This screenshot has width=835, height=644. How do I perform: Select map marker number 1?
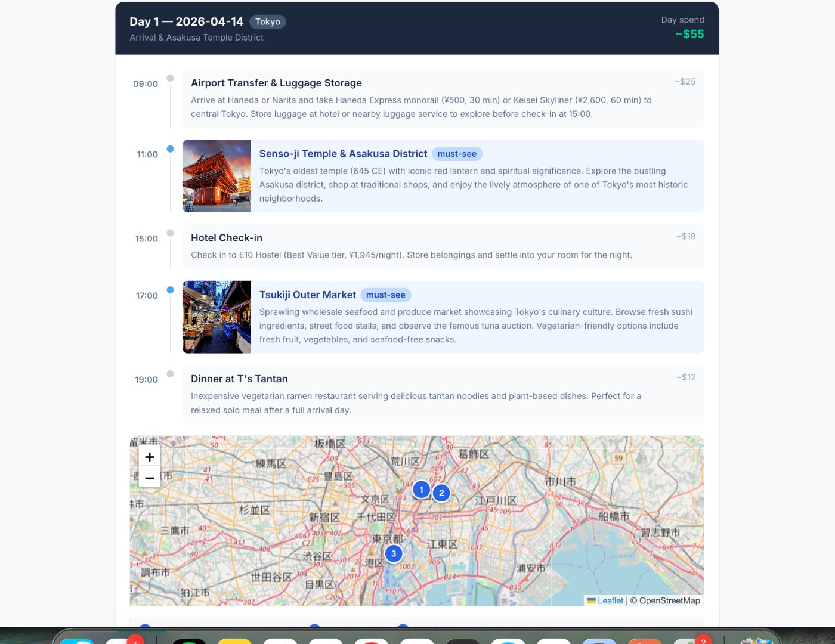pos(421,490)
